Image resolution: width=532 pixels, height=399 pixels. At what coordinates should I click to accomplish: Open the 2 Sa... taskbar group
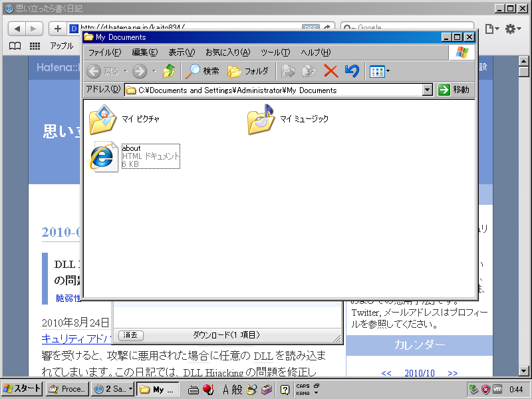click(113, 389)
